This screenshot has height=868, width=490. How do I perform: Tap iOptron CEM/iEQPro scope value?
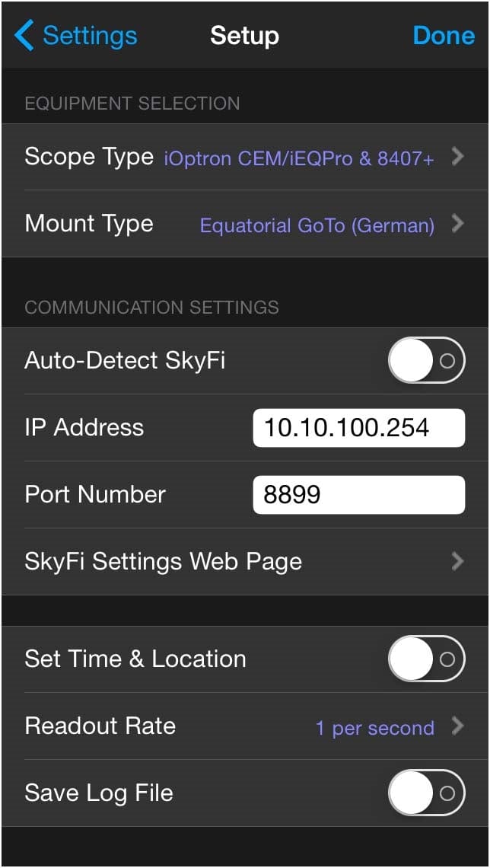point(299,158)
